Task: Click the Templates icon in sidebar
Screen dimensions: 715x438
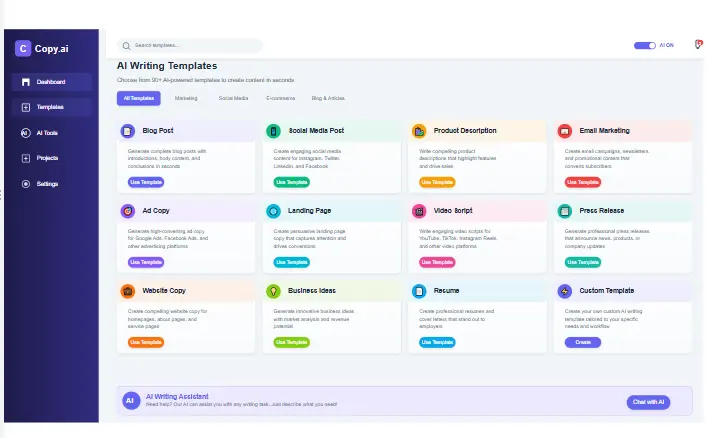Action: (26, 107)
